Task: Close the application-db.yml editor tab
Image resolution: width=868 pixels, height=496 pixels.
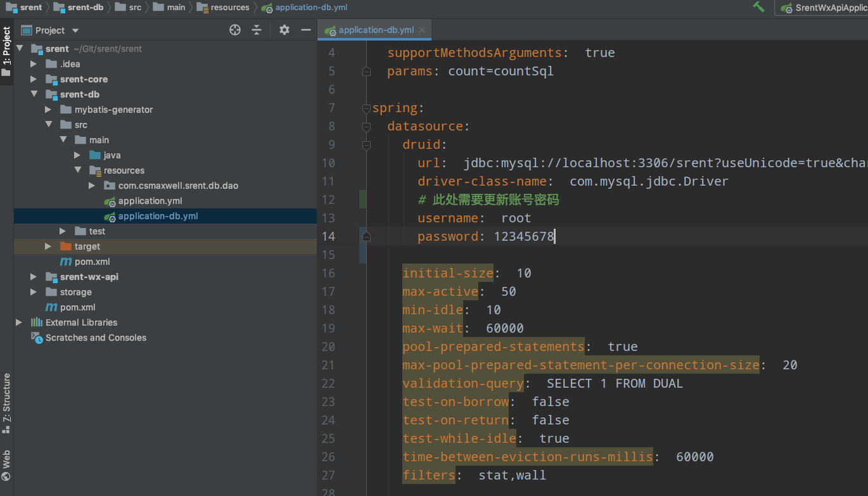Action: tap(423, 30)
